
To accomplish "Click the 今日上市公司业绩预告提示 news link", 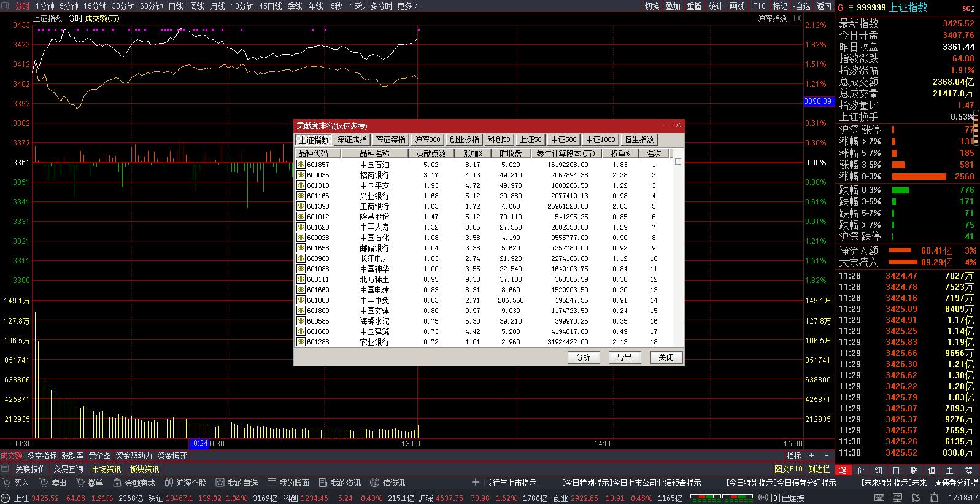I will click(631, 483).
